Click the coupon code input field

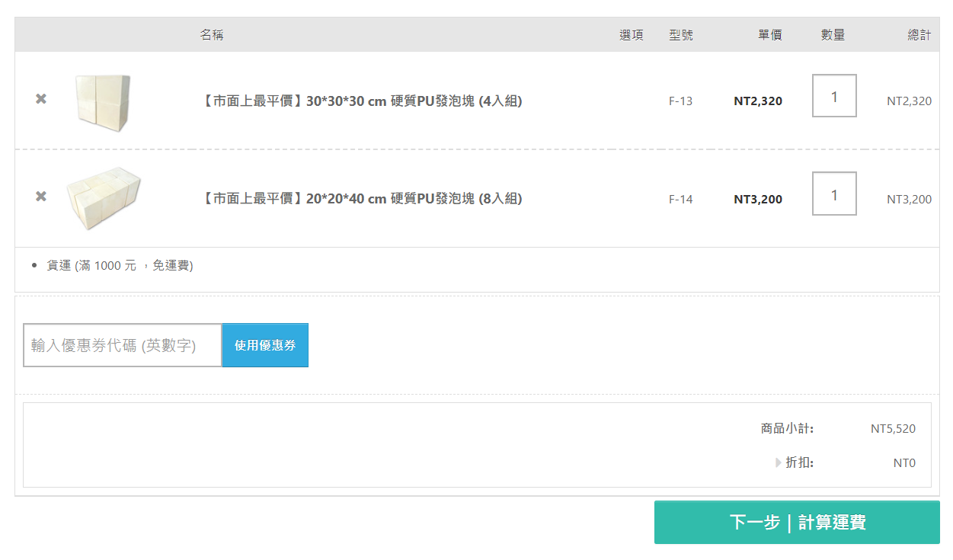123,345
